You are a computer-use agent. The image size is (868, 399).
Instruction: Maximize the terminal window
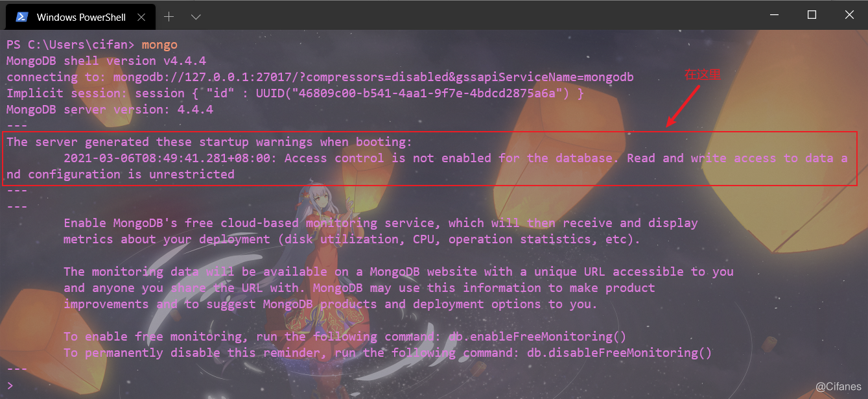coord(812,14)
